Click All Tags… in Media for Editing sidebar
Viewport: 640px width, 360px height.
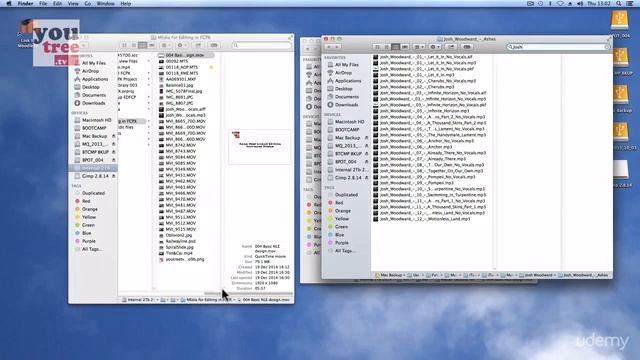pyautogui.click(x=91, y=249)
